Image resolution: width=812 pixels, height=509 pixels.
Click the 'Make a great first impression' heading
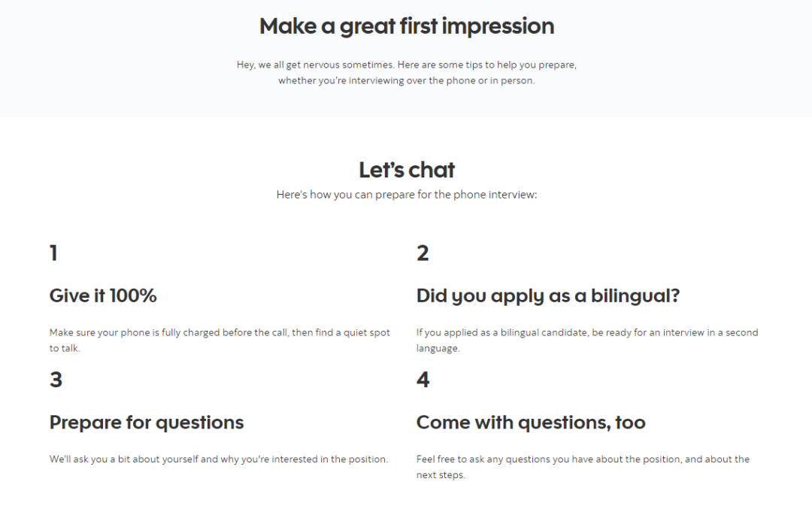coord(407,26)
